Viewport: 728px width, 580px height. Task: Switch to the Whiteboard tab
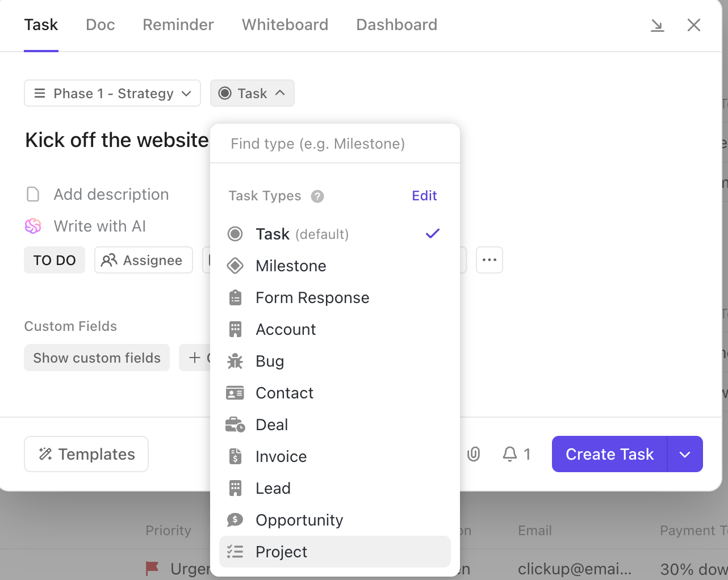pyautogui.click(x=284, y=25)
